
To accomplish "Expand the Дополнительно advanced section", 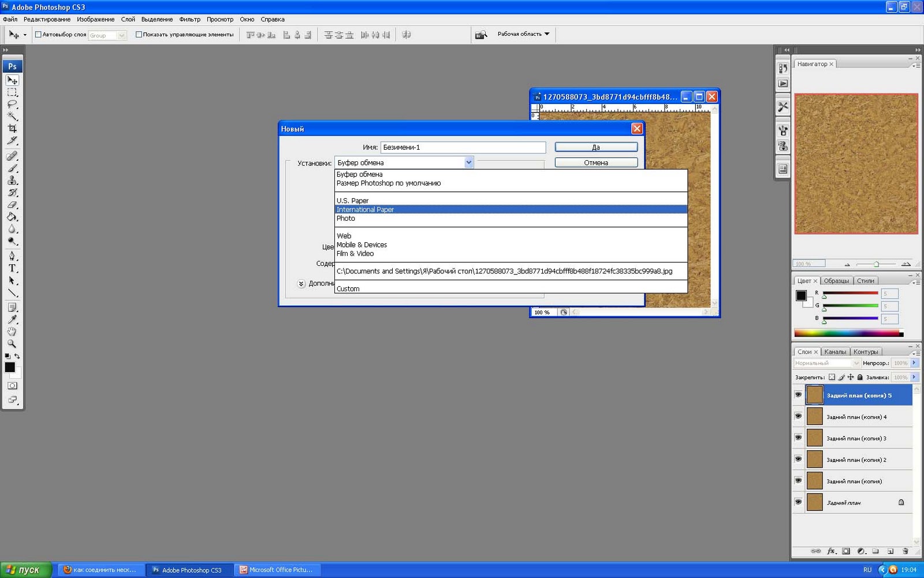I will tap(301, 284).
